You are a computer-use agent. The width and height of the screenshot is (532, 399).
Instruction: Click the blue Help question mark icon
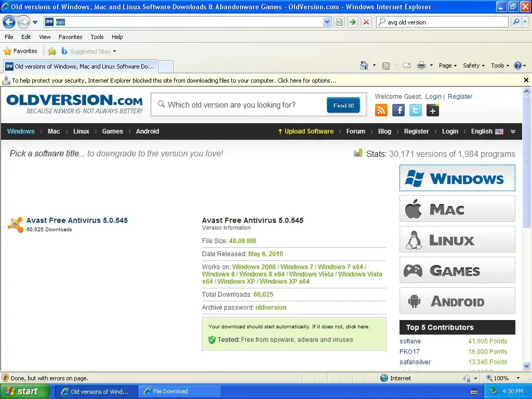tap(518, 65)
